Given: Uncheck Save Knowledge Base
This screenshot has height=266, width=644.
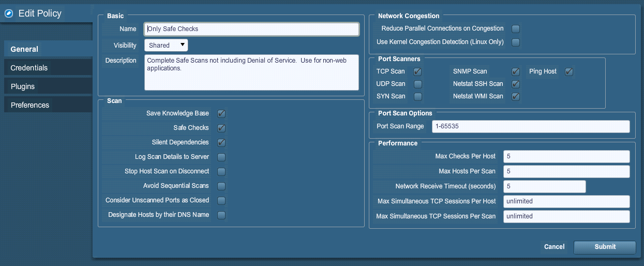Looking at the screenshot, I should tap(221, 113).
